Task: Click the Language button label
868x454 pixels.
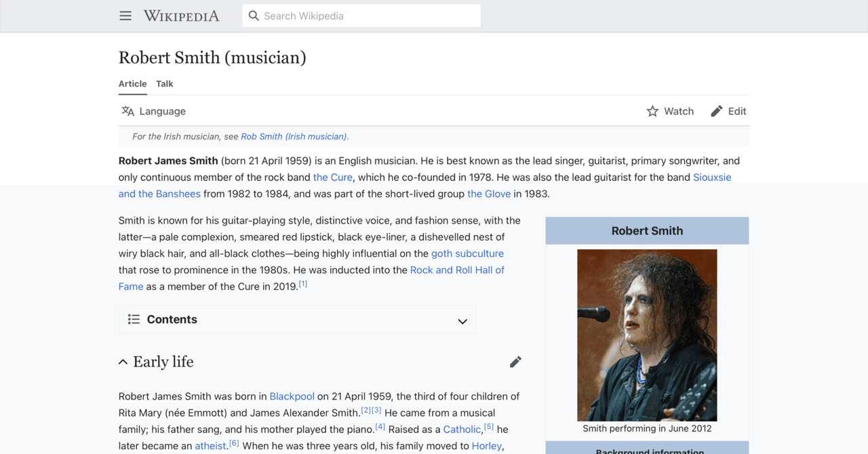Action: pyautogui.click(x=163, y=111)
